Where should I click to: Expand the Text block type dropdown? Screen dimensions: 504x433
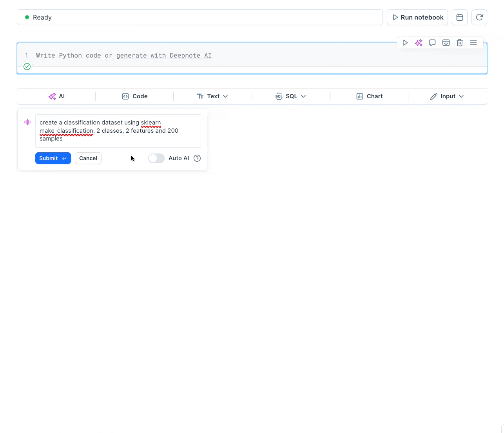tap(212, 96)
